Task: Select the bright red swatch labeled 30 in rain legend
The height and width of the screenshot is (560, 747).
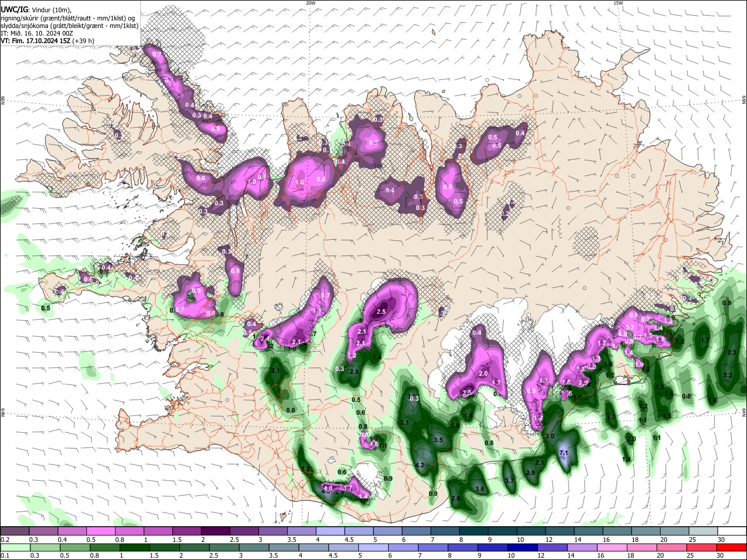Action: click(732, 547)
